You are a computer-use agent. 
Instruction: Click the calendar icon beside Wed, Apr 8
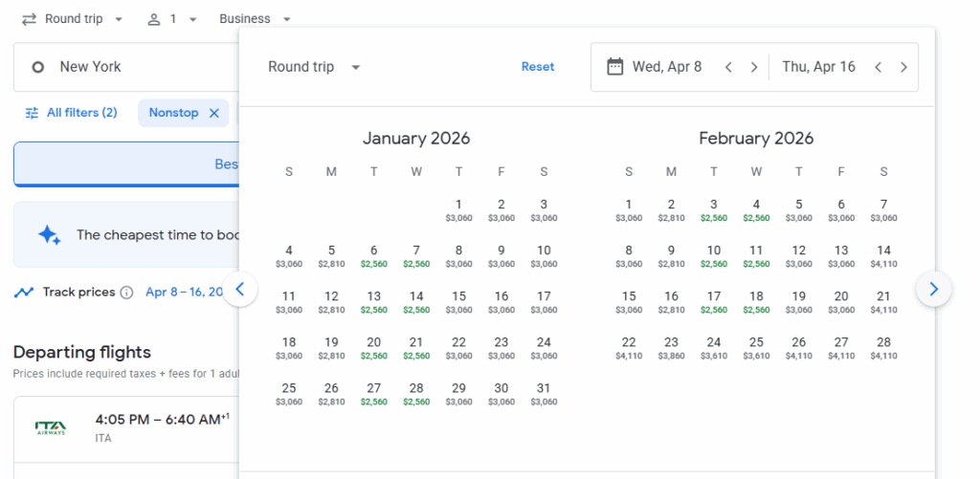point(615,67)
